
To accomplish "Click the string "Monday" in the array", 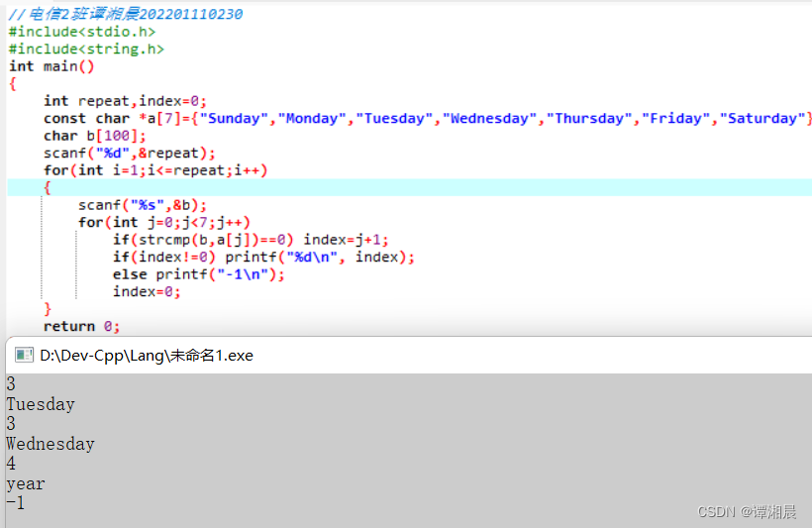I will tap(311, 119).
